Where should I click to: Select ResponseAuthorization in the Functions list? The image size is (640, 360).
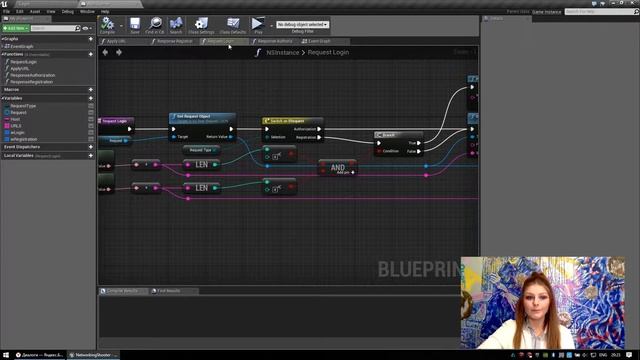[x=32, y=75]
